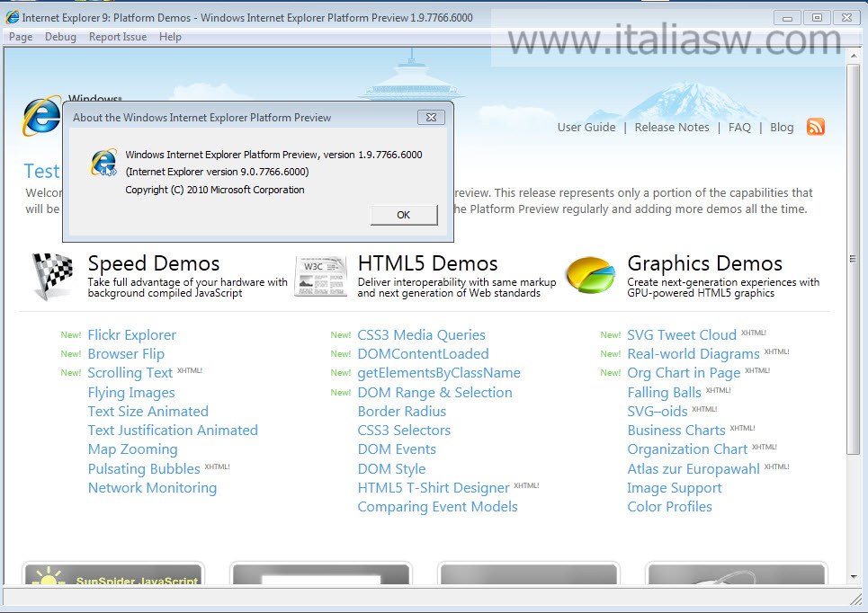Click the Internet Explorer logo on the page header
This screenshot has height=613, width=868.
pos(42,116)
